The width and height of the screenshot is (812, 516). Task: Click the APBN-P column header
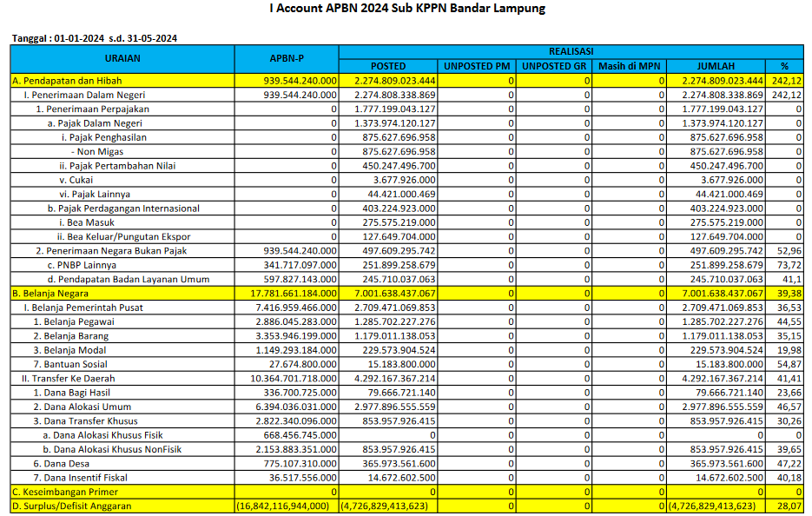[x=287, y=59]
